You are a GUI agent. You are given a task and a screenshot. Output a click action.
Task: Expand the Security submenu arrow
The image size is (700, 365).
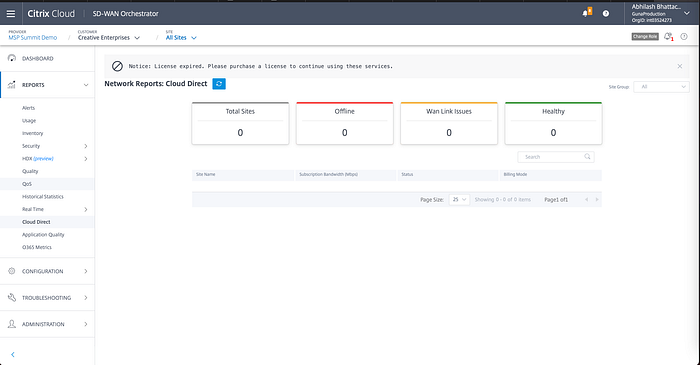(x=86, y=146)
